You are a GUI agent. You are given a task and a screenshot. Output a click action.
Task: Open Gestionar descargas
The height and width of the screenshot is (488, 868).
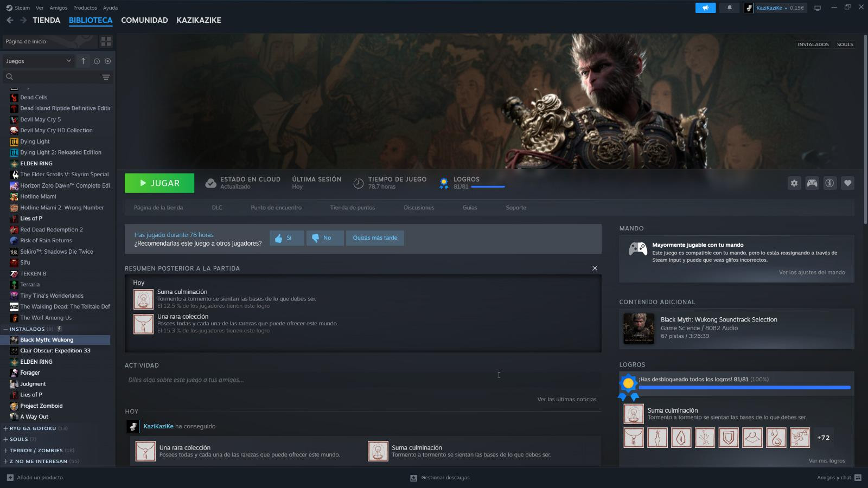[440, 478]
